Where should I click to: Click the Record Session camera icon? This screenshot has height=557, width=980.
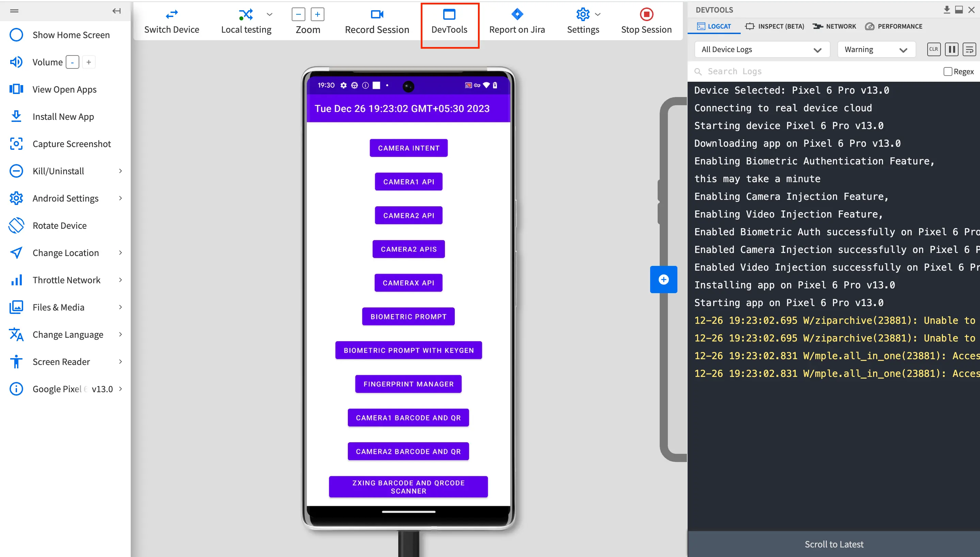click(x=376, y=15)
